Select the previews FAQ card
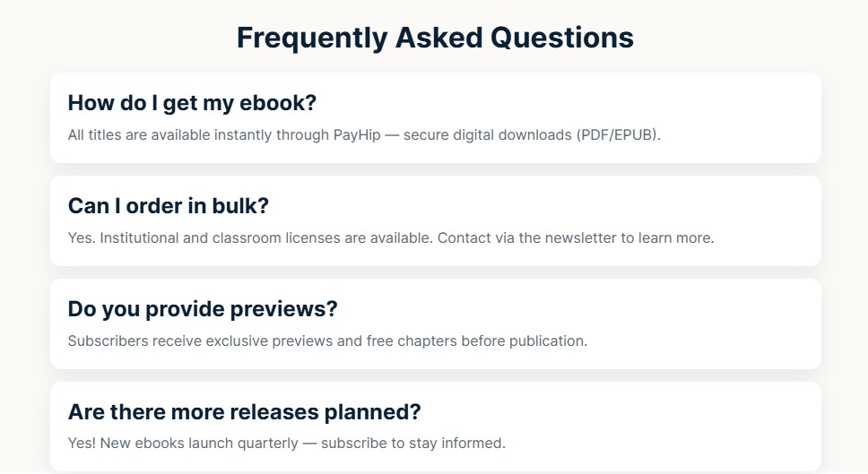This screenshot has width=868, height=474. coord(436,323)
